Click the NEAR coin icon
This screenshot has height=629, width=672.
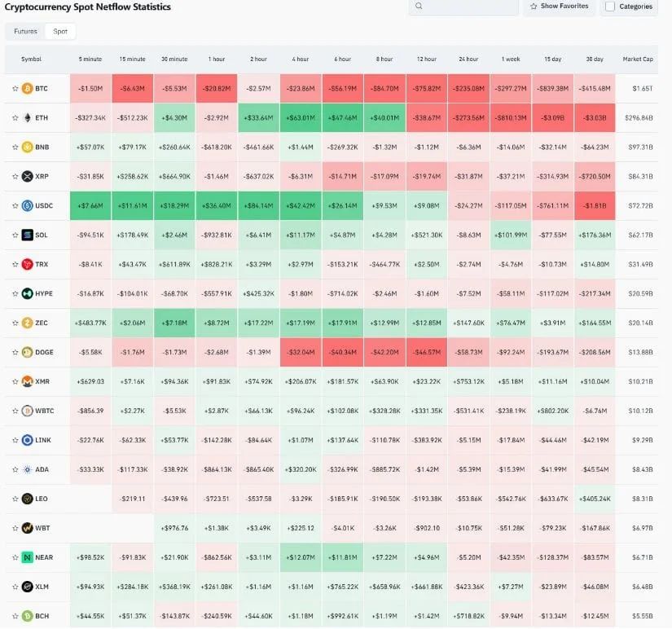pyautogui.click(x=27, y=557)
